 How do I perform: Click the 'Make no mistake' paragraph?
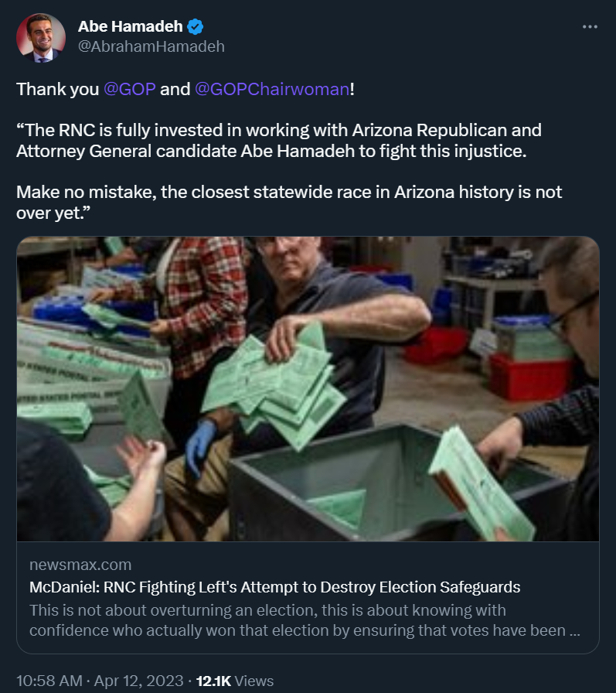click(289, 203)
